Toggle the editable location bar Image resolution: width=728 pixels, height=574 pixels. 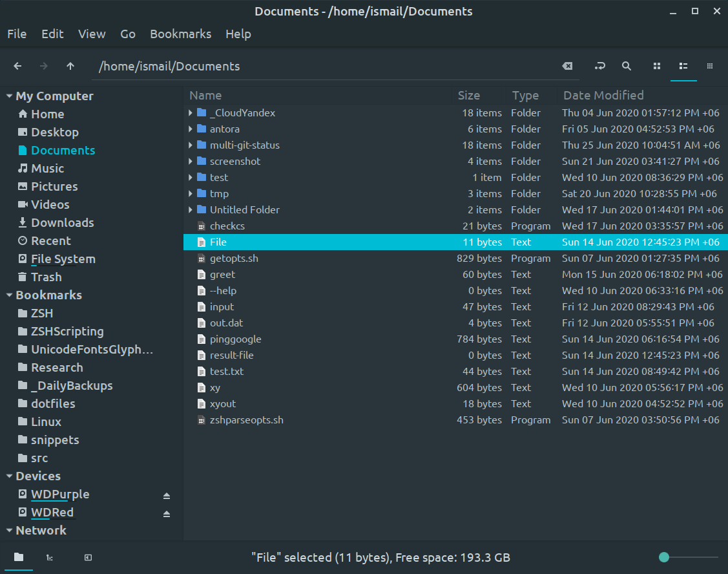(x=599, y=66)
